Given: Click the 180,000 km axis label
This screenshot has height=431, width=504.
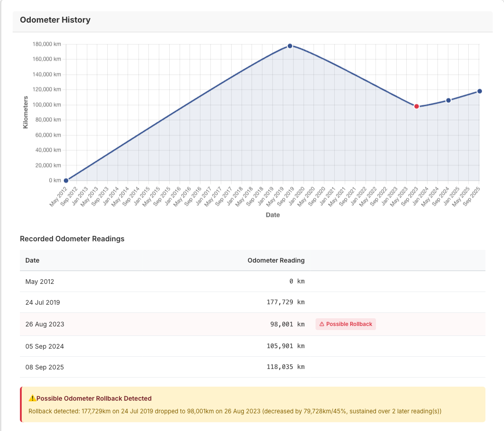Looking at the screenshot, I should pyautogui.click(x=47, y=44).
